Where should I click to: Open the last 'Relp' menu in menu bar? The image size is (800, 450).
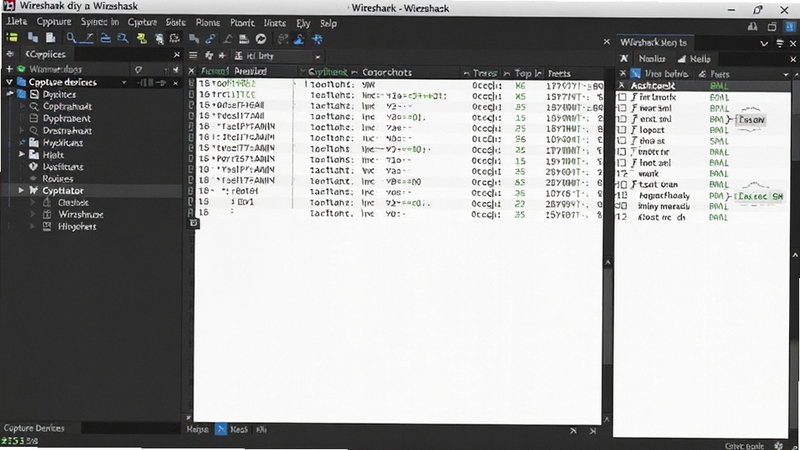[x=328, y=23]
